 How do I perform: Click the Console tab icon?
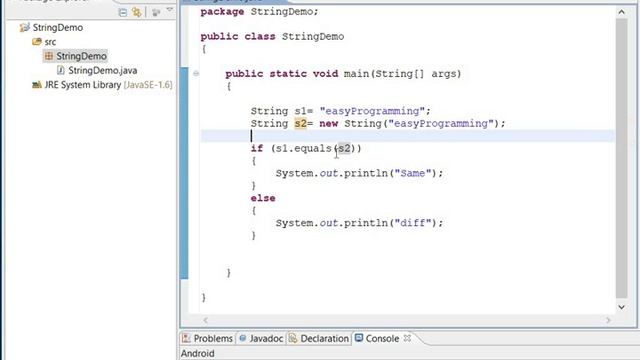click(x=359, y=338)
